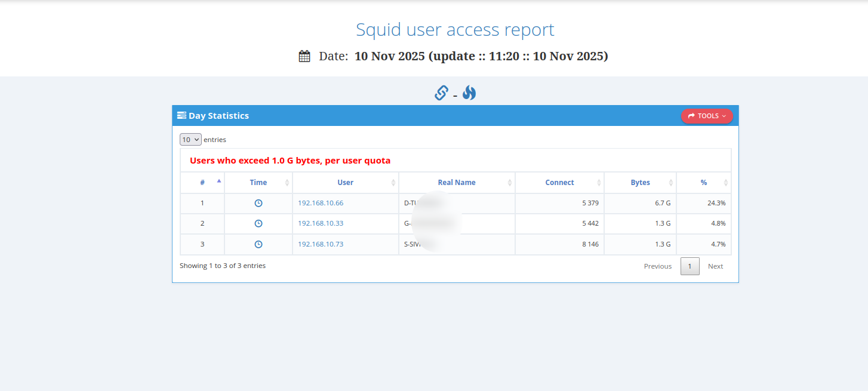This screenshot has height=391, width=868.
Task: Click the bytes value 6.7 G
Action: click(663, 203)
